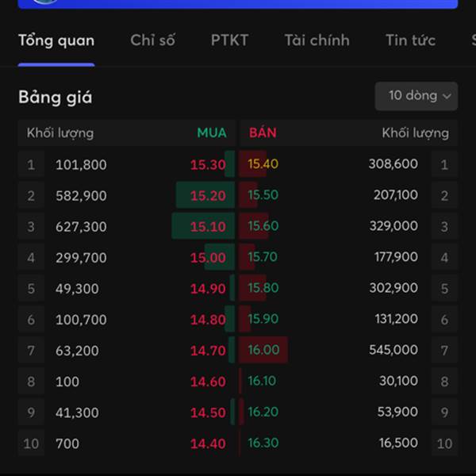Screen dimensions: 476x476
Task: Open the Chỉ số tab
Action: pos(152,40)
